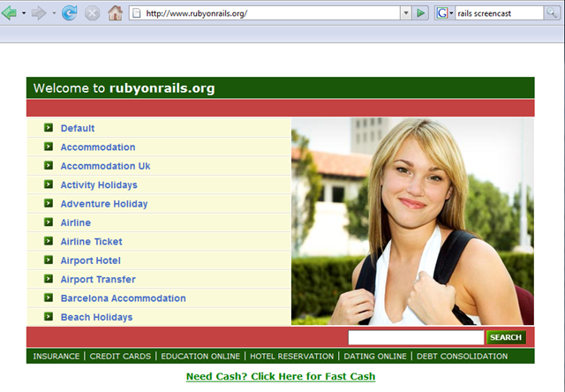This screenshot has height=392, width=565.
Task: Click the magnifier search icon
Action: (552, 13)
